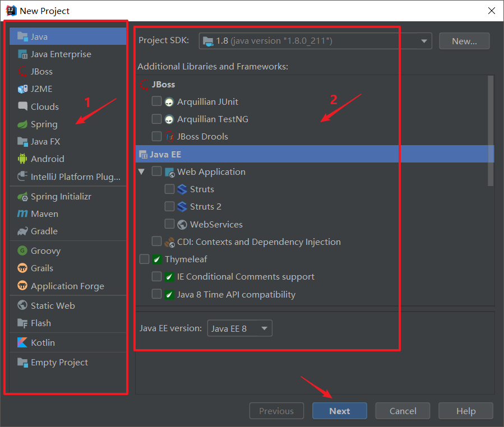The image size is (504, 427).
Task: Select the Maven project type label
Action: click(44, 214)
